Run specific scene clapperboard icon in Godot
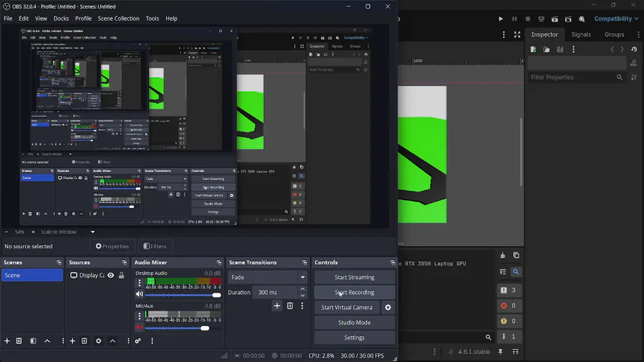644x362 pixels. coord(568,19)
